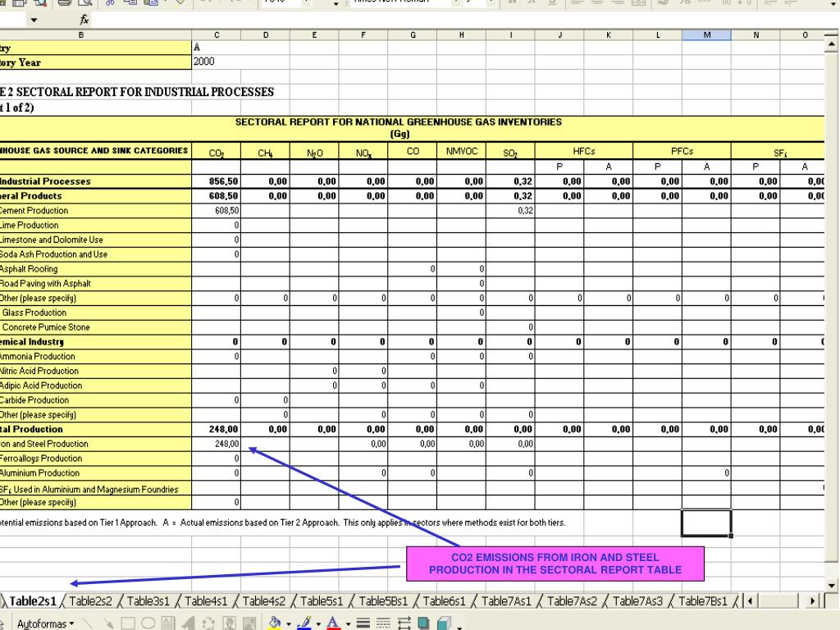Switch to Table3s1 sheet tab

148,601
